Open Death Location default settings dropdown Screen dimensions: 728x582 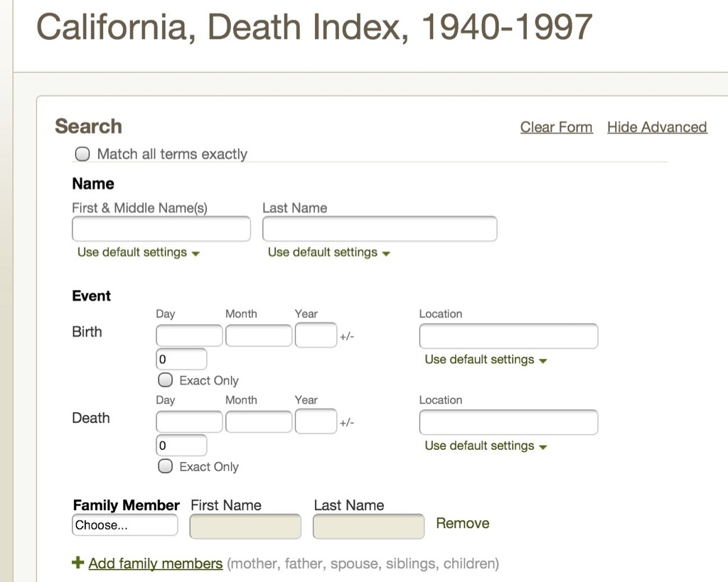486,446
